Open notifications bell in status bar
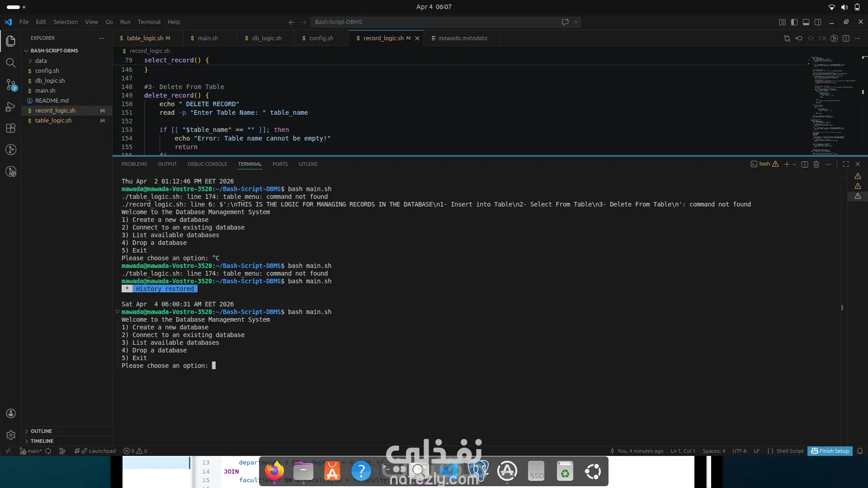 860,451
